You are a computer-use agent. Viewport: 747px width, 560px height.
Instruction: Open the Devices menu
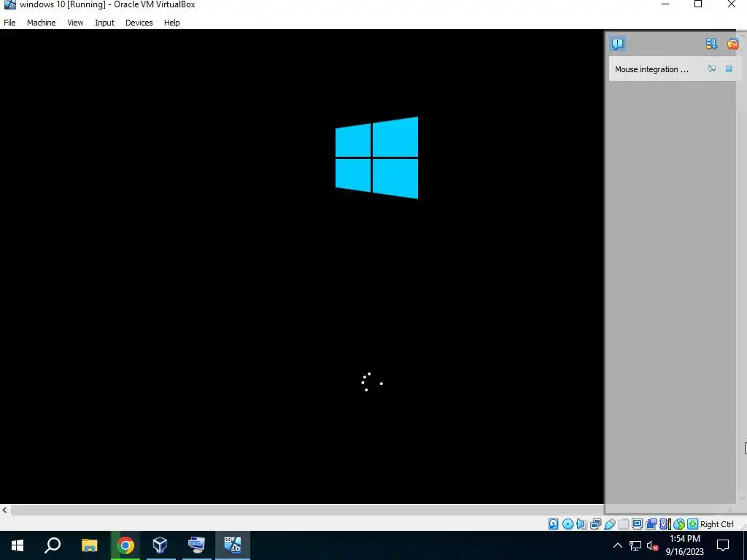click(139, 23)
